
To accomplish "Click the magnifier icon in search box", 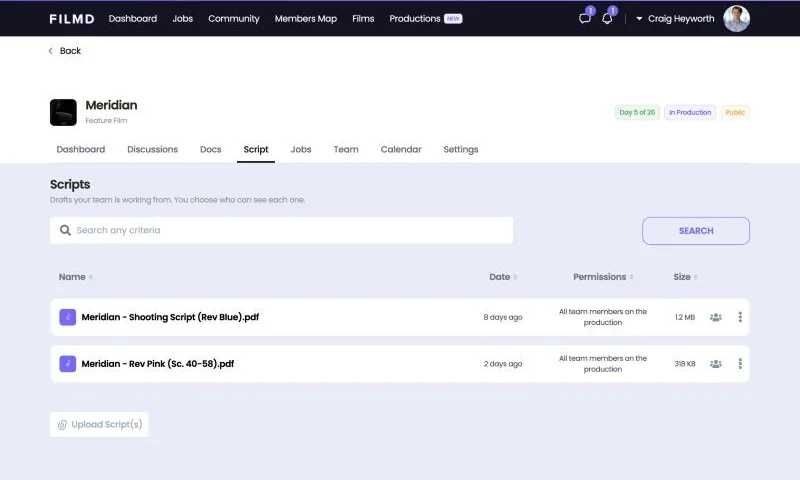I will click(65, 231).
